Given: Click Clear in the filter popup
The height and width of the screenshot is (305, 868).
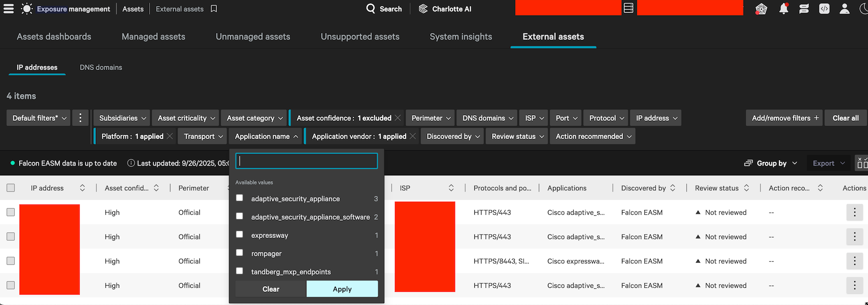Looking at the screenshot, I should coord(271,289).
